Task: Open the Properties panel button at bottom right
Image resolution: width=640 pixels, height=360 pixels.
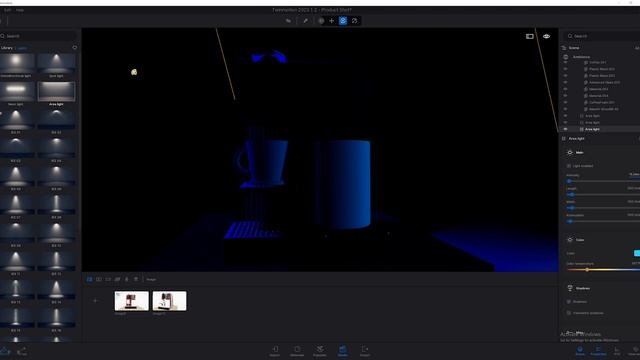Action: (598, 351)
